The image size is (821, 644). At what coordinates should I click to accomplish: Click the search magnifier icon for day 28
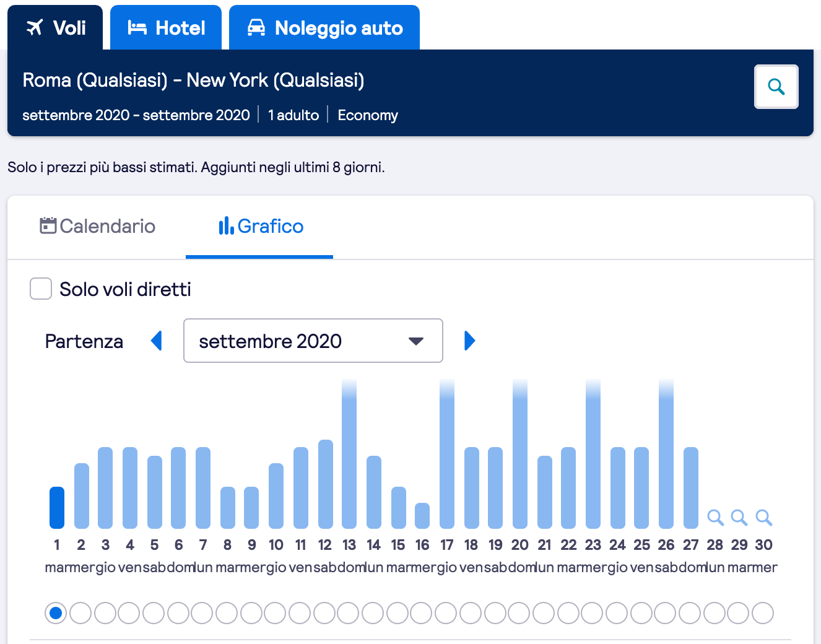coord(715,517)
